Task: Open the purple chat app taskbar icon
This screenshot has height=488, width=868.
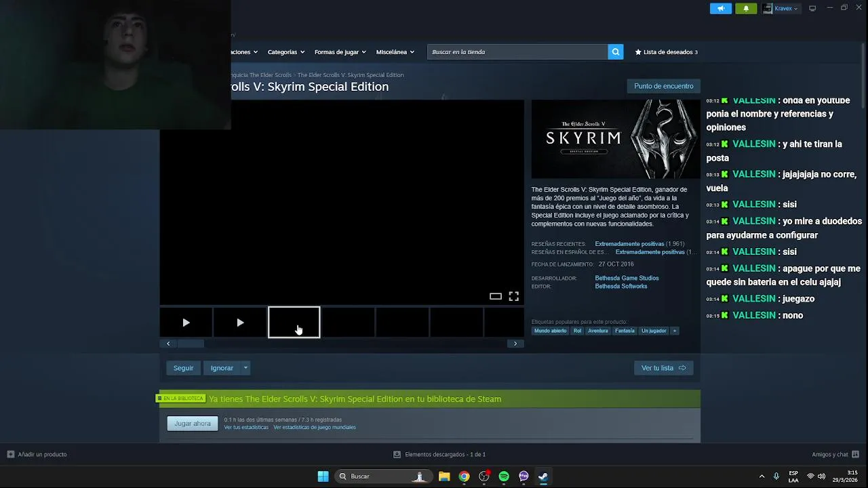Action: [524, 476]
